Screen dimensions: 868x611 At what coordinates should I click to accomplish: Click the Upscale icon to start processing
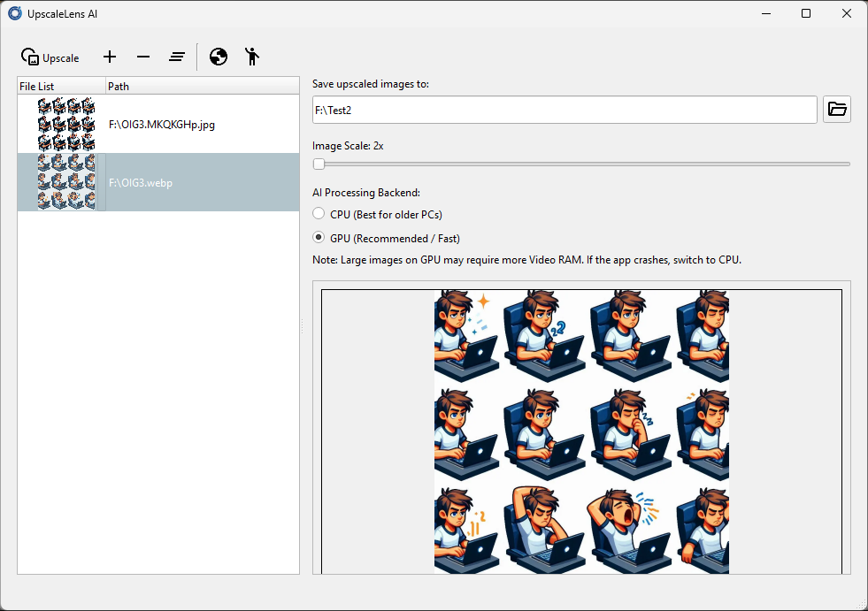coord(29,57)
